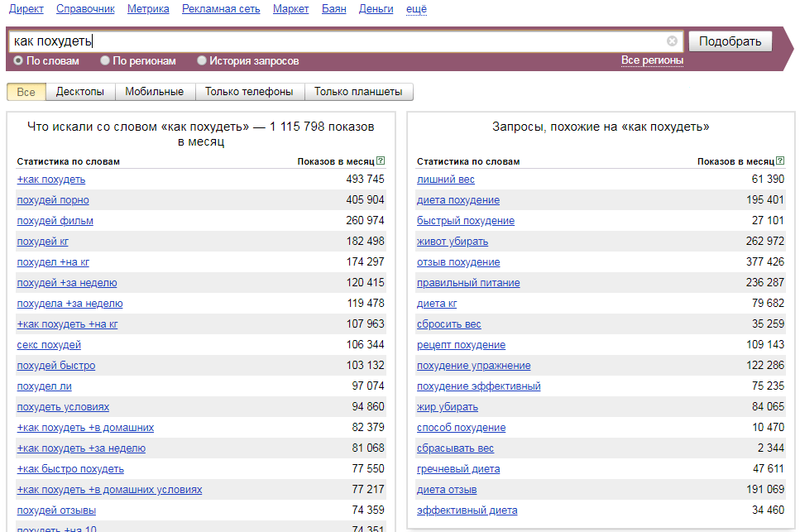Clear the search query with the X icon
This screenshot has width=800, height=532.
click(672, 41)
